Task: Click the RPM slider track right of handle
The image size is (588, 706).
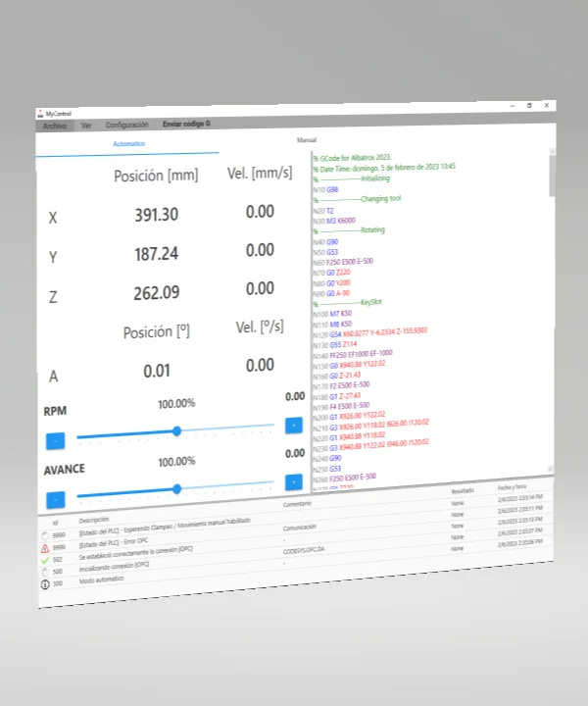Action: tap(227, 427)
